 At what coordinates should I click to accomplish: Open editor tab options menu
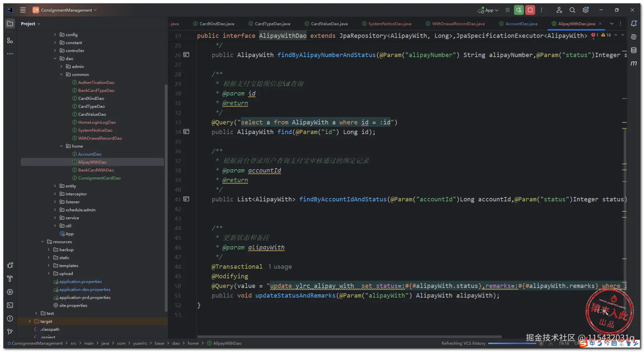coord(620,24)
